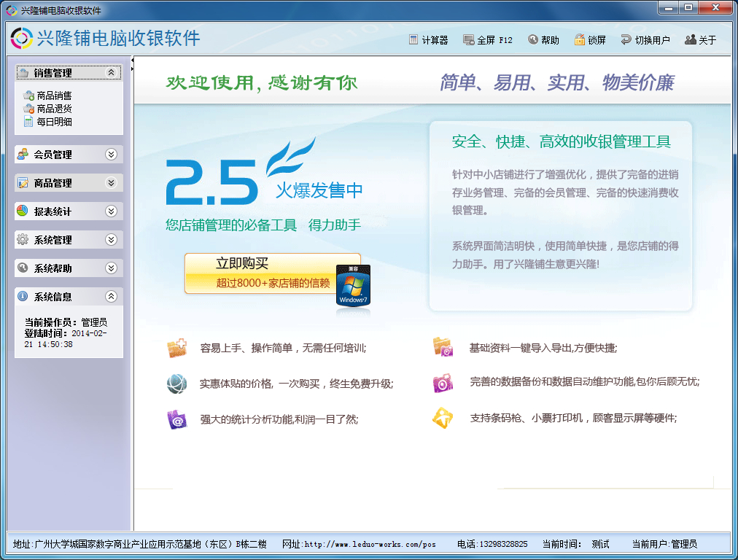Click the folder icon beside 容易上手

[177, 349]
